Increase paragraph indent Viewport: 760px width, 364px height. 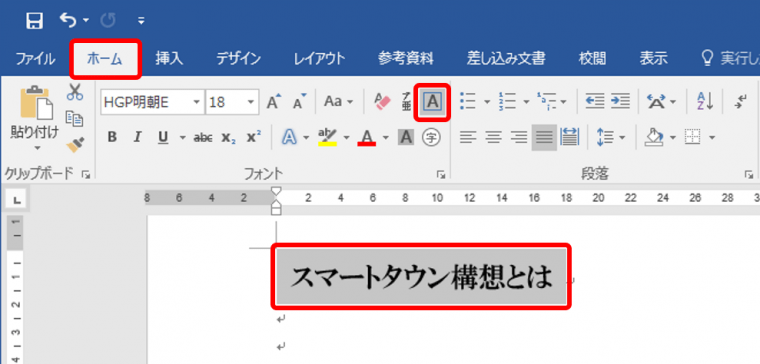[620, 101]
